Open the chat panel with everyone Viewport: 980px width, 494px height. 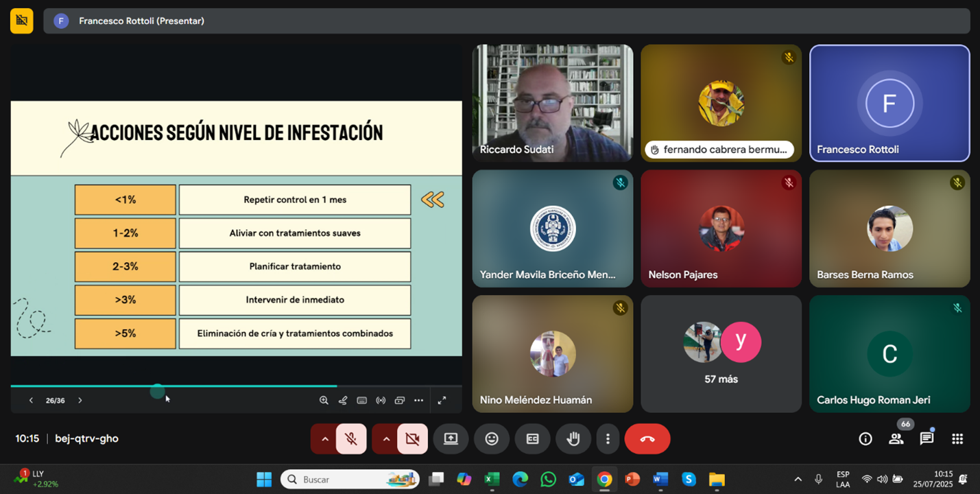pos(927,439)
